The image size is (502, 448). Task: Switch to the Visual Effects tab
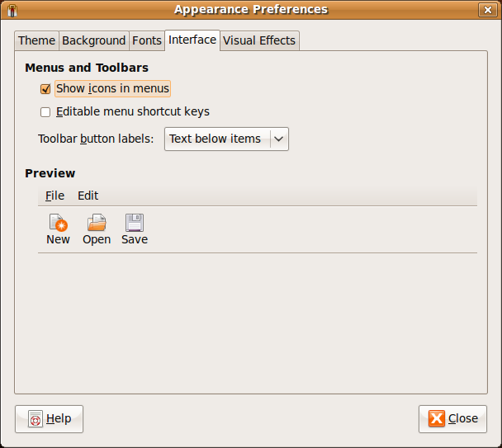tap(259, 40)
